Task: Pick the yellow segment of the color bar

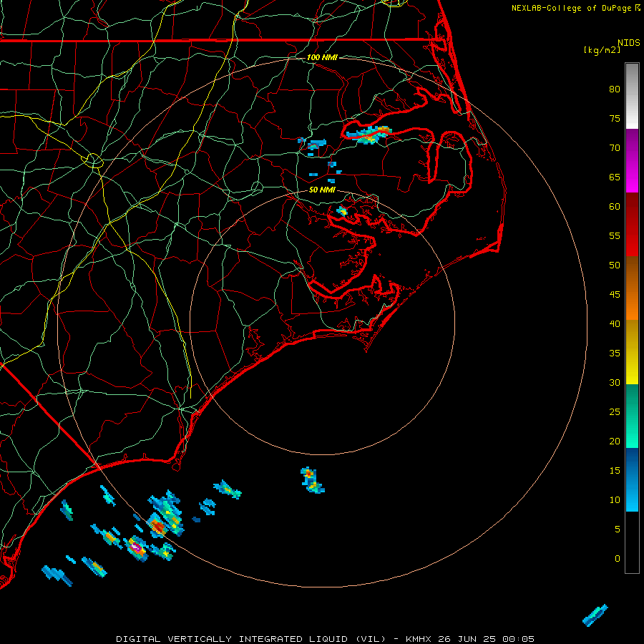Action: [x=632, y=352]
